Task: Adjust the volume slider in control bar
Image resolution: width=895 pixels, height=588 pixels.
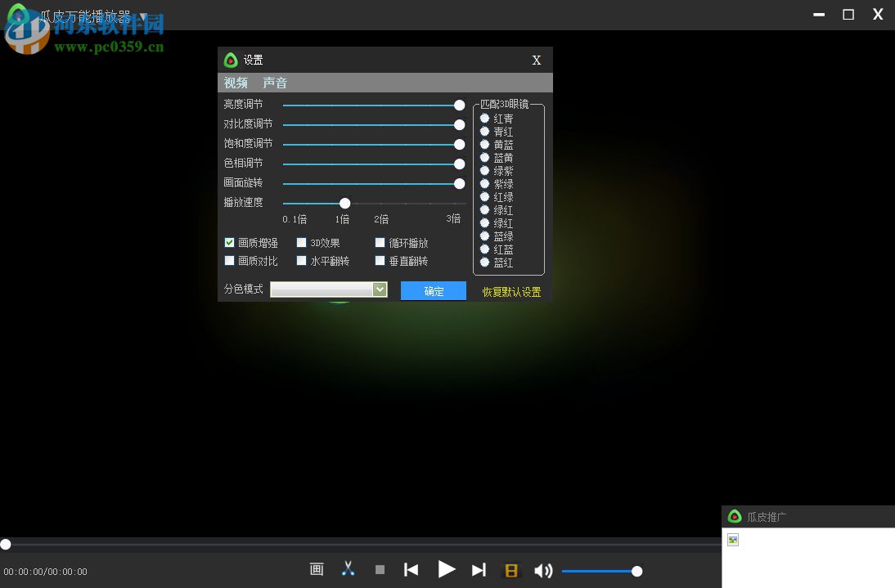Action: tap(601, 571)
